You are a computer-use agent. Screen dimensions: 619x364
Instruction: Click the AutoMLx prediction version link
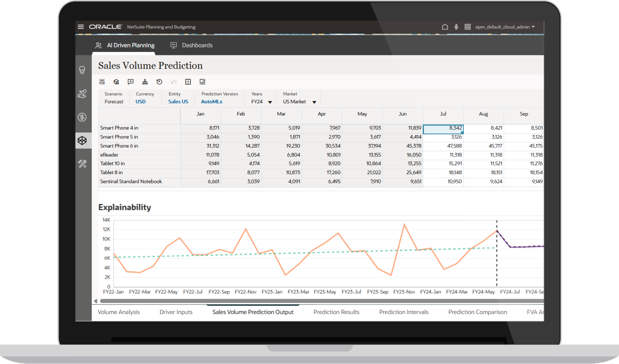212,102
